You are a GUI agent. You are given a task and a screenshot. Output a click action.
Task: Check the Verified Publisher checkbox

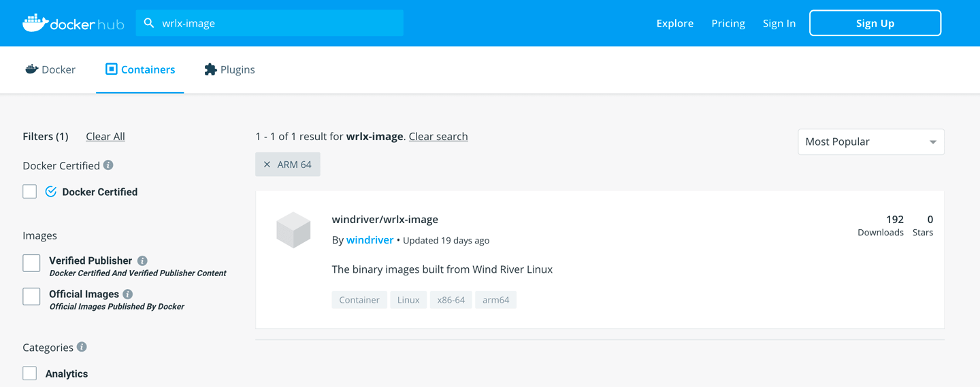pos(31,263)
